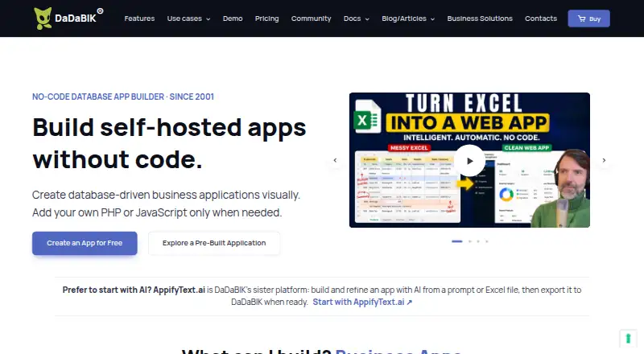Click 'Add your own PHP or JavaScript' sentence

[157, 212]
